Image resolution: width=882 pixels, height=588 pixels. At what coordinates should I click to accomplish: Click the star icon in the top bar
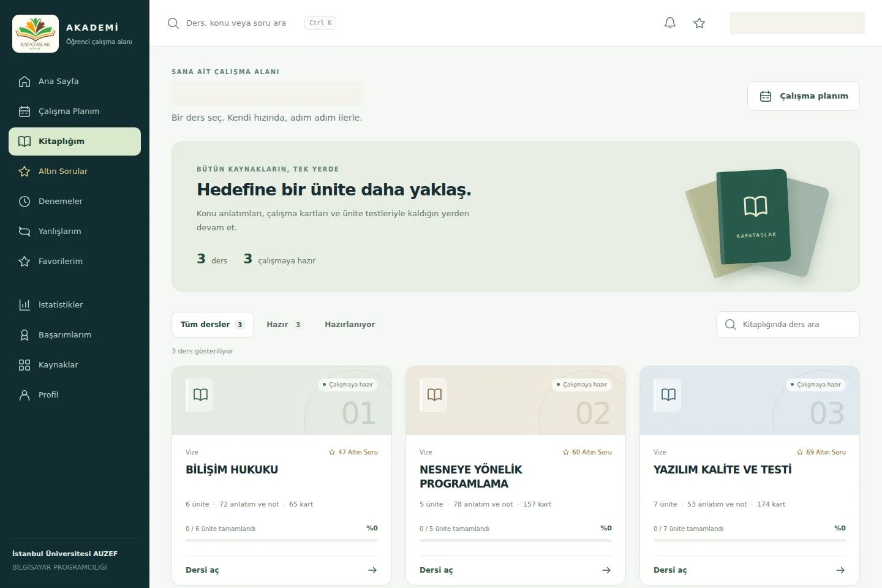(699, 23)
